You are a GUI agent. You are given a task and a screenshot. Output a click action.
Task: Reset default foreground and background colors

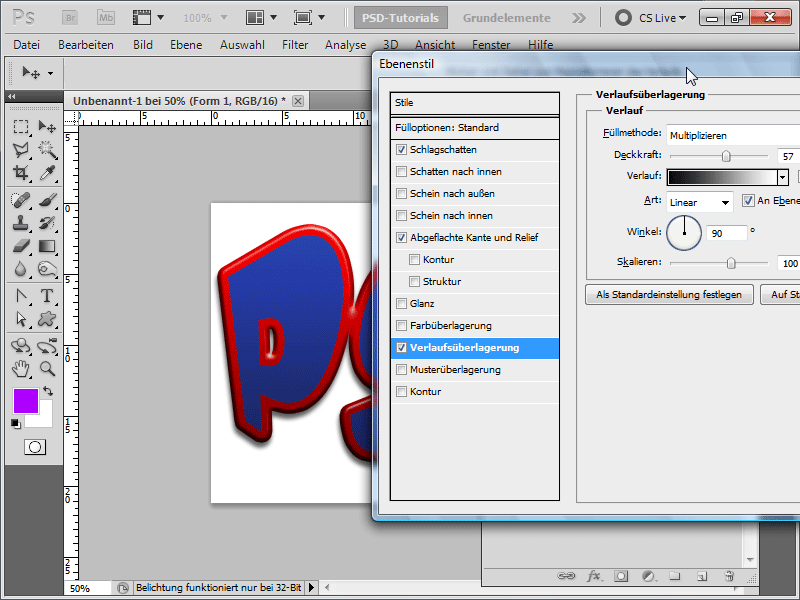tap(16, 423)
